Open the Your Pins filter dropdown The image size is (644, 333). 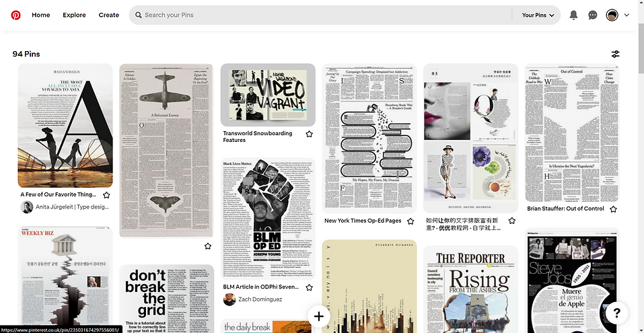pyautogui.click(x=538, y=15)
